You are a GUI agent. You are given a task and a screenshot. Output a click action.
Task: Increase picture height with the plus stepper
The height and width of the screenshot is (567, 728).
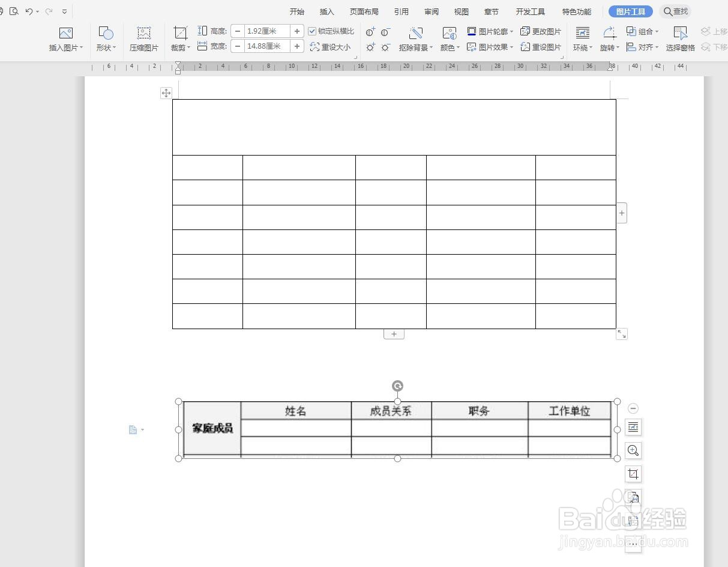coord(296,31)
